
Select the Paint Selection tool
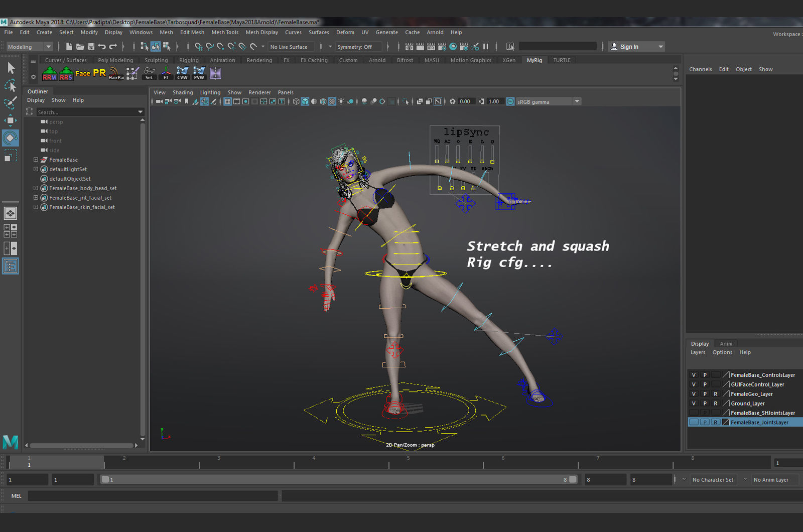pyautogui.click(x=11, y=103)
